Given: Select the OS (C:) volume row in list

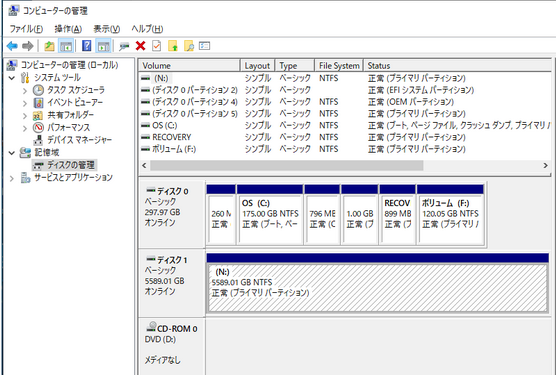Looking at the screenshot, I should pos(346,125).
